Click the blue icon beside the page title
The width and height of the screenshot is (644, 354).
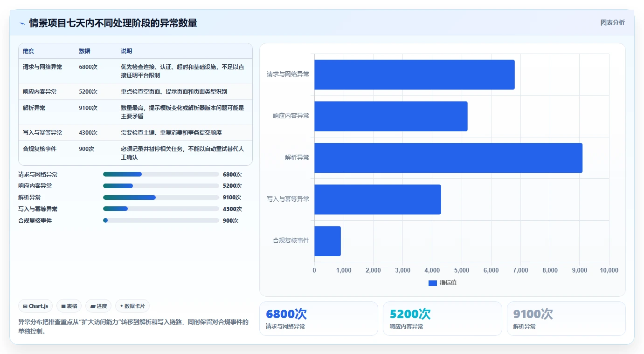click(x=22, y=23)
